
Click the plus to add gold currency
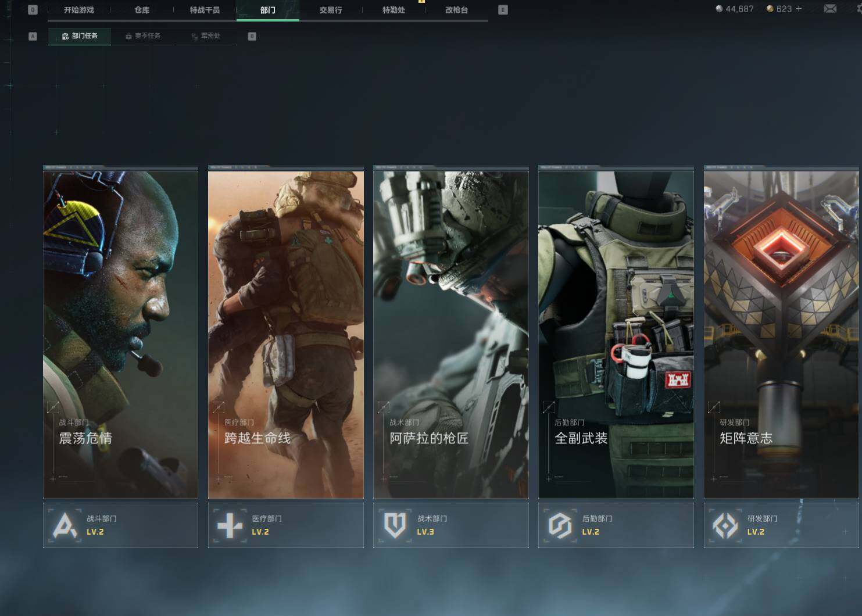coord(799,9)
